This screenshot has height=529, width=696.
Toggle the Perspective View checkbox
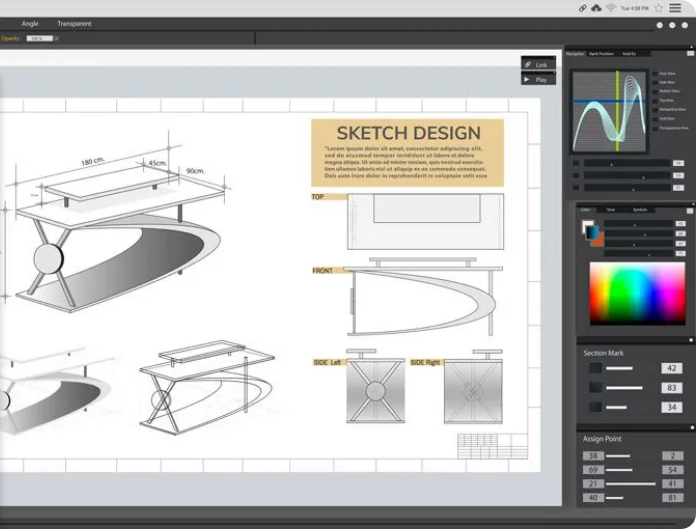pos(654,110)
